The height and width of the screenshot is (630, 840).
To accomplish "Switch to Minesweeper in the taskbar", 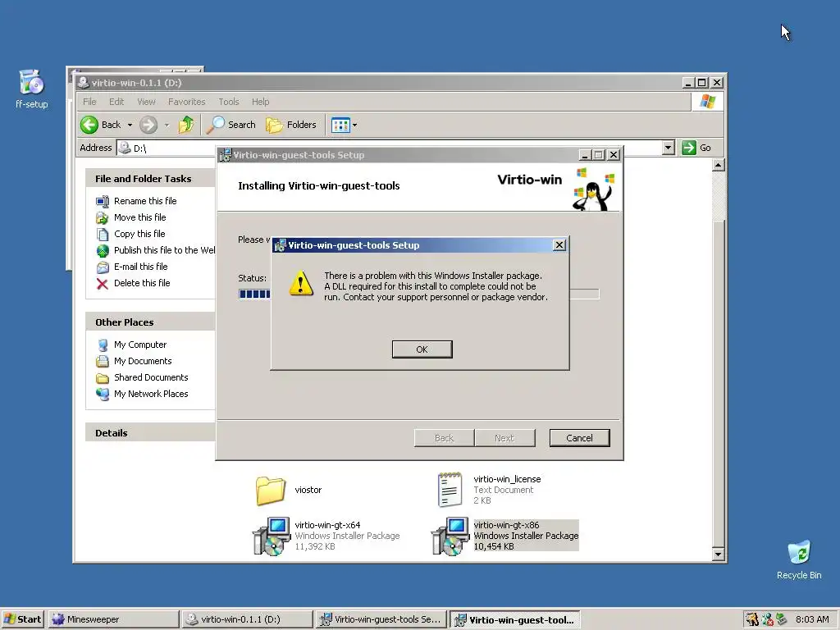I will coord(113,619).
